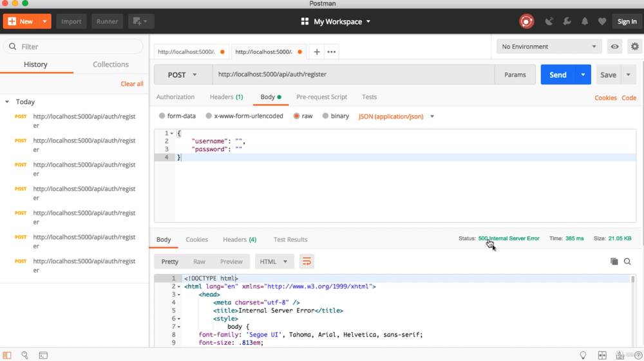The width and height of the screenshot is (644, 361).
Task: Toggle the wrap lines icon in response
Action: pos(307,261)
